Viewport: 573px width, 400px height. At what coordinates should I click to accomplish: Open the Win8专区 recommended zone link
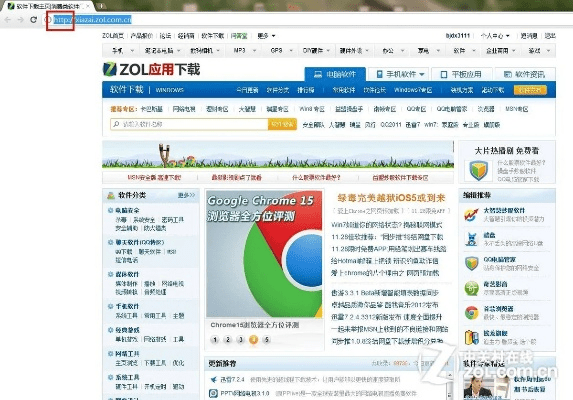coord(311,109)
